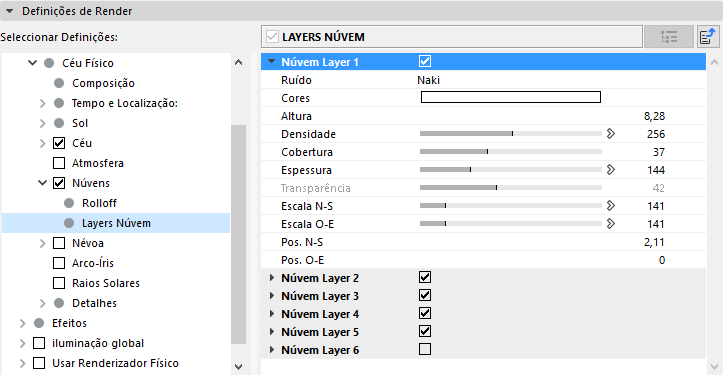Select Efeitos in the settings tree
The image size is (723, 375).
pos(69,323)
